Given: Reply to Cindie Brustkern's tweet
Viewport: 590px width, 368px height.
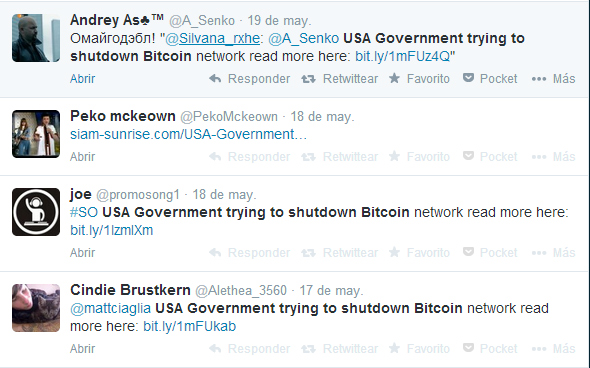Looking at the screenshot, I should (249, 348).
